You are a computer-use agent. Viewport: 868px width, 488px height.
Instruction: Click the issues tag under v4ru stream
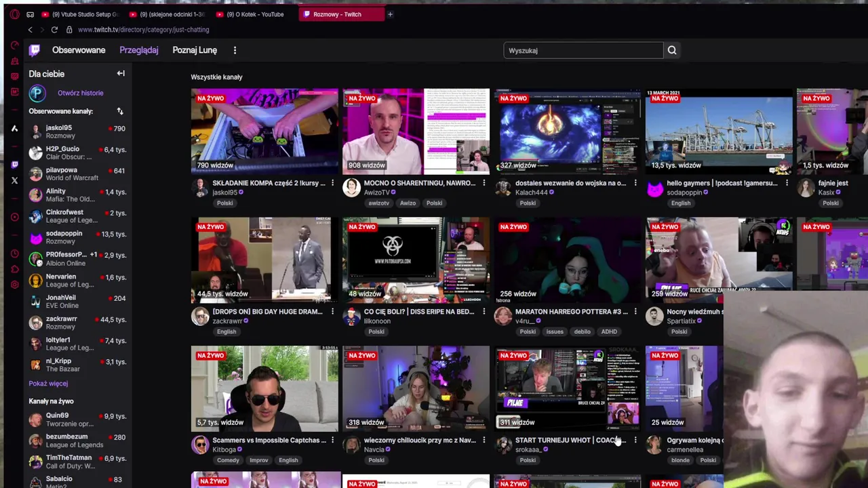[555, 331]
